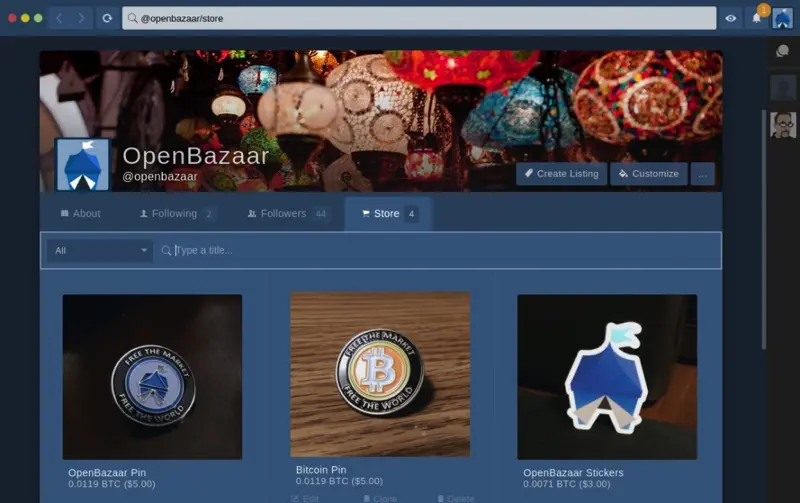The height and width of the screenshot is (503, 800).
Task: Switch to the About tab
Action: click(x=80, y=214)
